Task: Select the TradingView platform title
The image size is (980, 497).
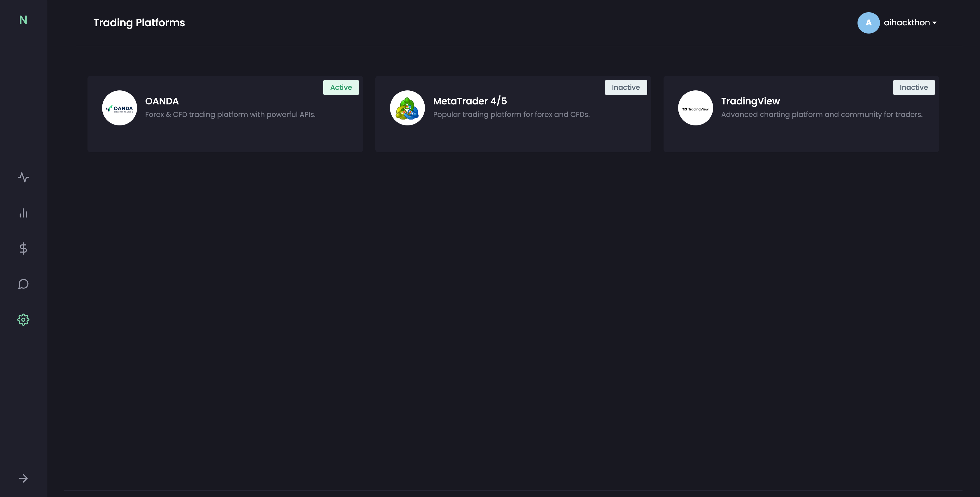Action: click(x=750, y=101)
